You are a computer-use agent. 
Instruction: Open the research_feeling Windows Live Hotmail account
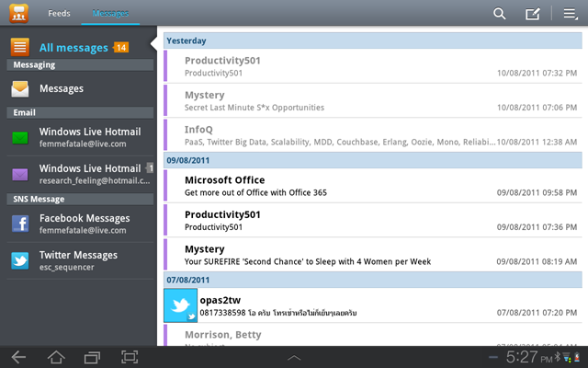pos(80,174)
